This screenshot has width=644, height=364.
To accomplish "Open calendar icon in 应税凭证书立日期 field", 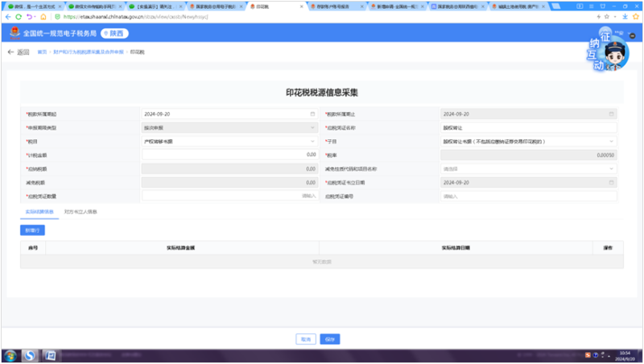I will point(611,182).
